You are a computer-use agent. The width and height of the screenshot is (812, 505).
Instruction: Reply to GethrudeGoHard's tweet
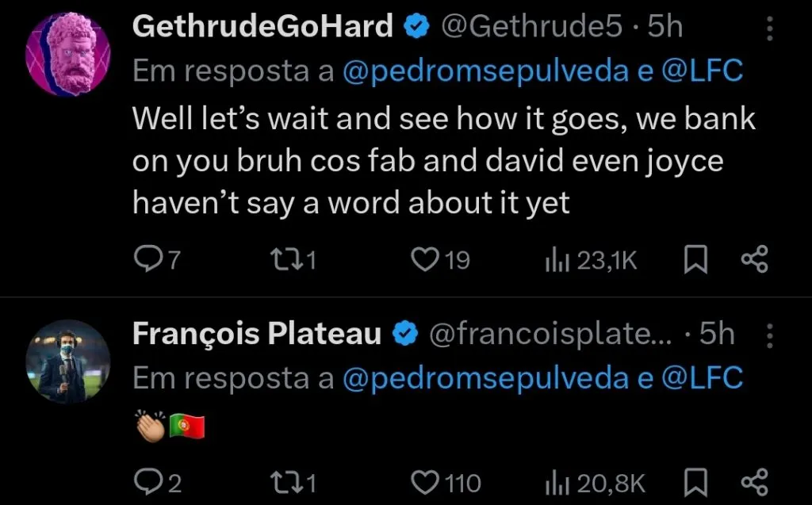pos(151,258)
